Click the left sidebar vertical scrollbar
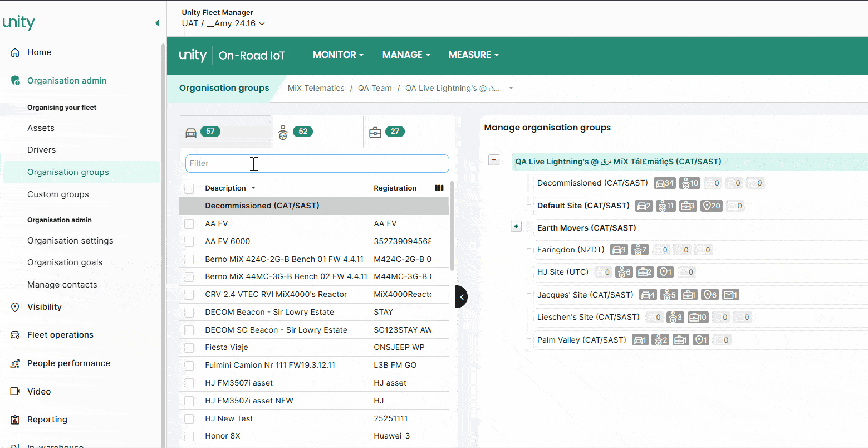The image size is (868, 448). pyautogui.click(x=163, y=245)
